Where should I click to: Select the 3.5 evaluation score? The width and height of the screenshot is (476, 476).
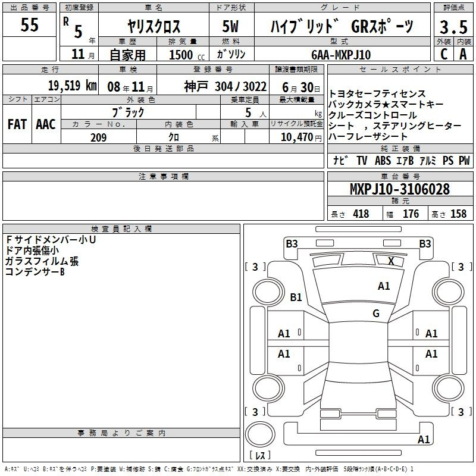coord(453,27)
